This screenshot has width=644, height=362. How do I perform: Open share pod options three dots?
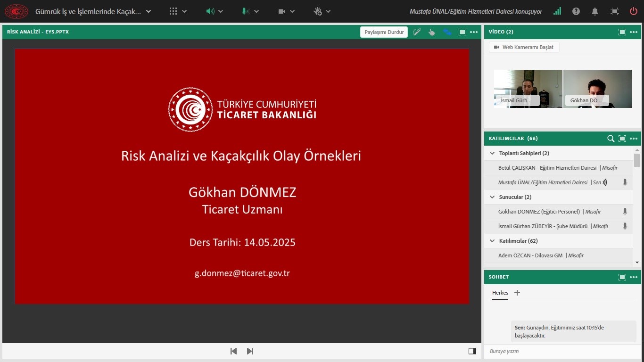click(x=474, y=32)
